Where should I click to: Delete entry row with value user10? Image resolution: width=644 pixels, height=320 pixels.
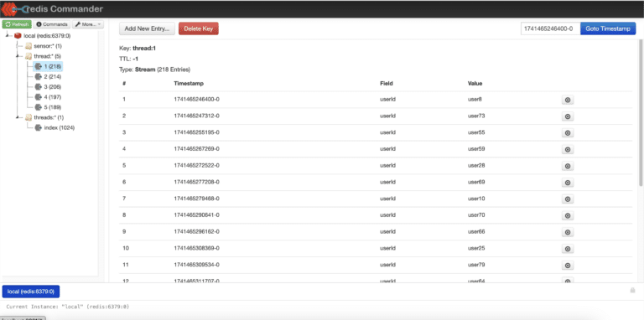pos(568,199)
